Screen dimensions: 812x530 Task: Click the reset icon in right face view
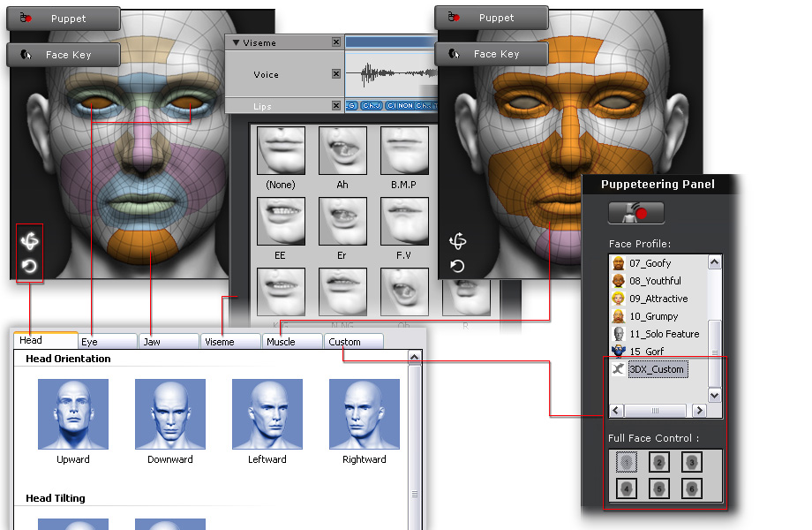click(x=457, y=266)
